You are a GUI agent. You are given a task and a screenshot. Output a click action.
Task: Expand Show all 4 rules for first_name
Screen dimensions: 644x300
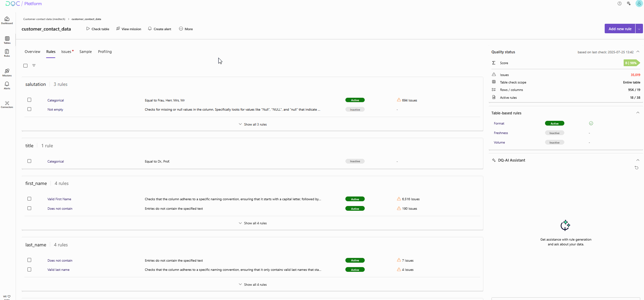pos(253,223)
